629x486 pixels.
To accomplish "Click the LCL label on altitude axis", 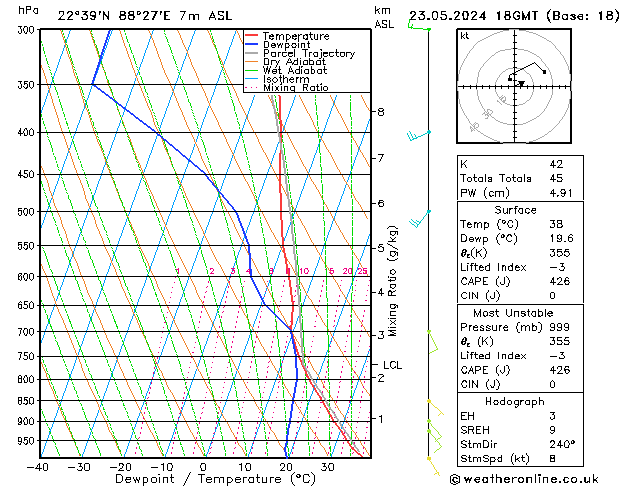I will coord(392,365).
